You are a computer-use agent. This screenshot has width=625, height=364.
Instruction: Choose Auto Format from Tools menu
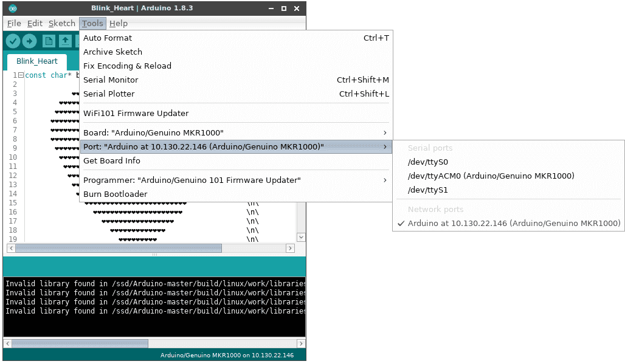(108, 38)
